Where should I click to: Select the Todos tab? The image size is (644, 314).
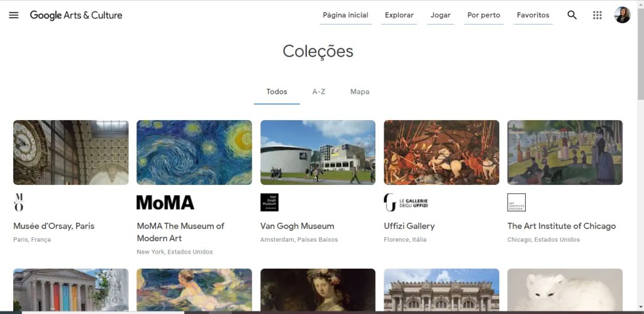(x=277, y=92)
